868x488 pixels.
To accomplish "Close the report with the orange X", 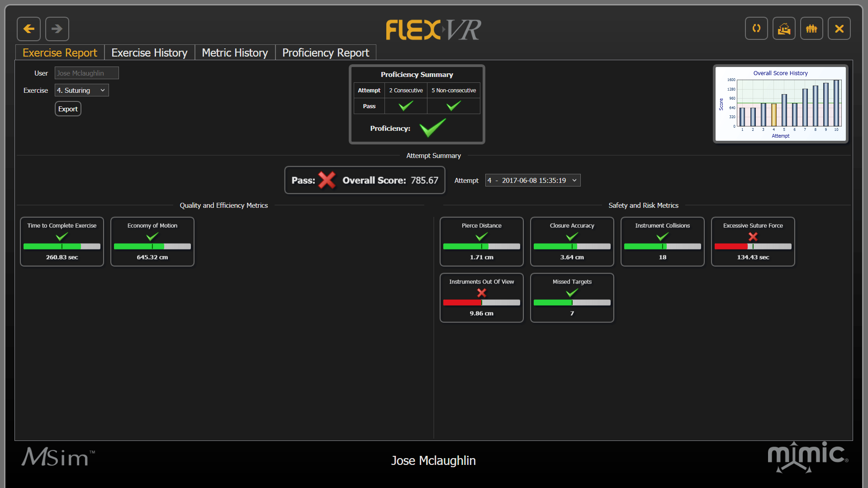I will coord(839,29).
